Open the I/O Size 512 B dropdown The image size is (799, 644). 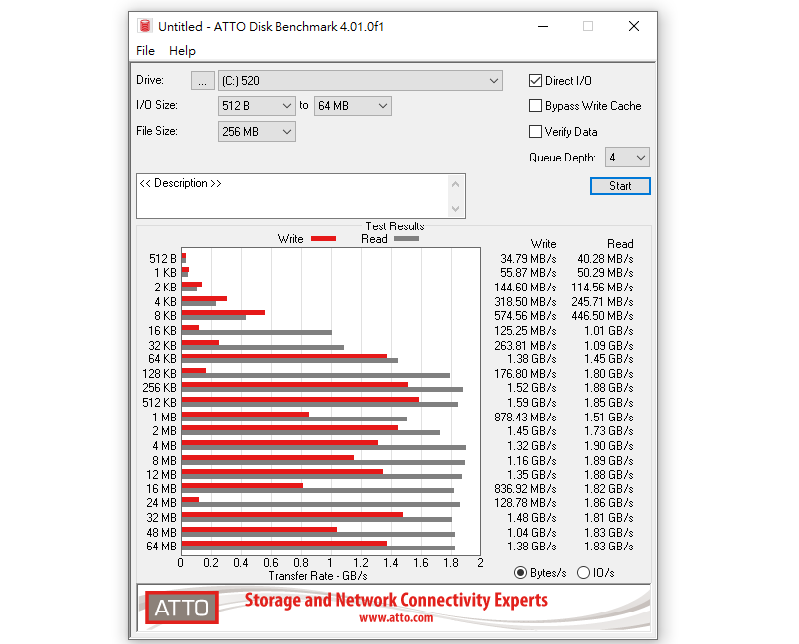point(256,106)
